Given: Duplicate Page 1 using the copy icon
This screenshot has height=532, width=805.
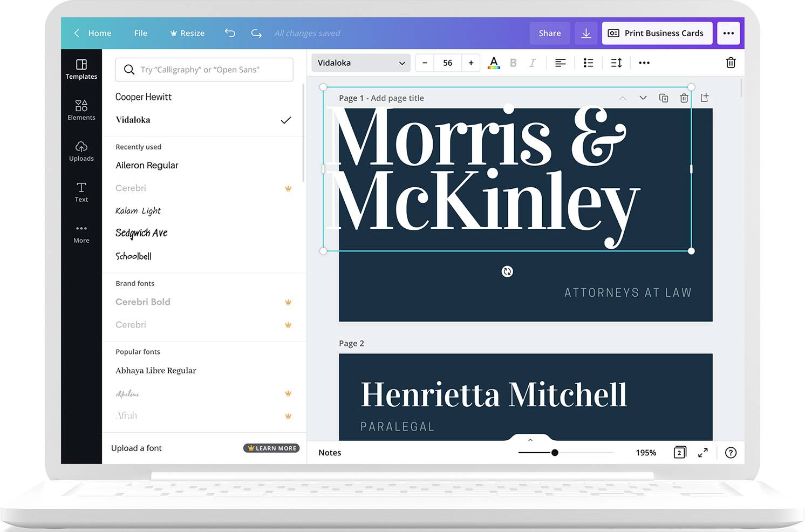Looking at the screenshot, I should point(664,98).
